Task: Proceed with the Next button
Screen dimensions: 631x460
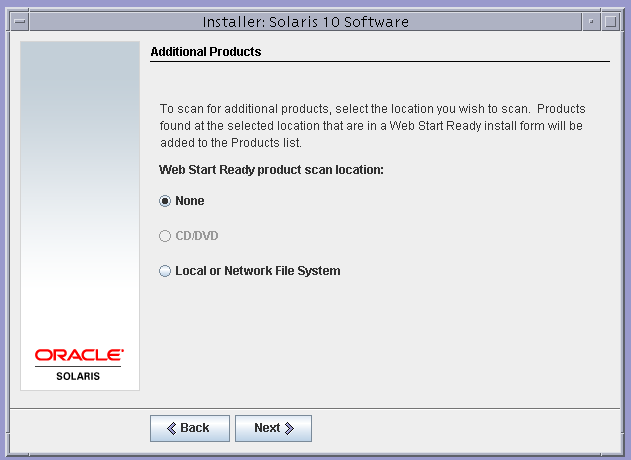Action: coord(273,428)
